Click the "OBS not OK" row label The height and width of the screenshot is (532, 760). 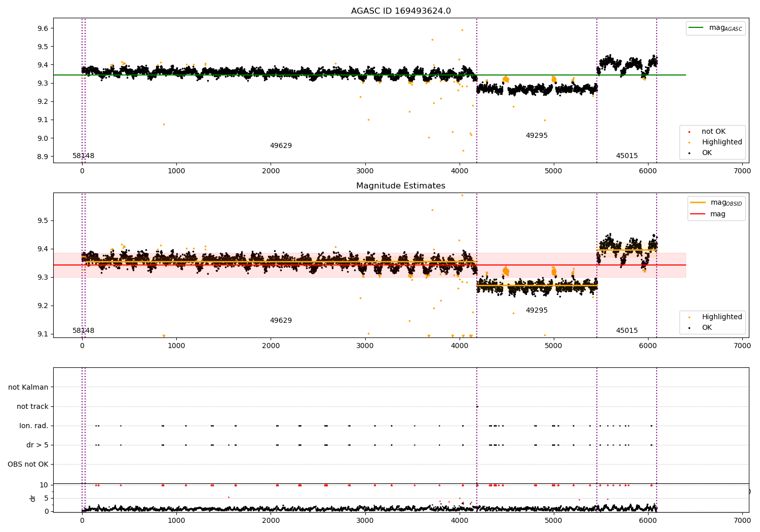pos(28,464)
